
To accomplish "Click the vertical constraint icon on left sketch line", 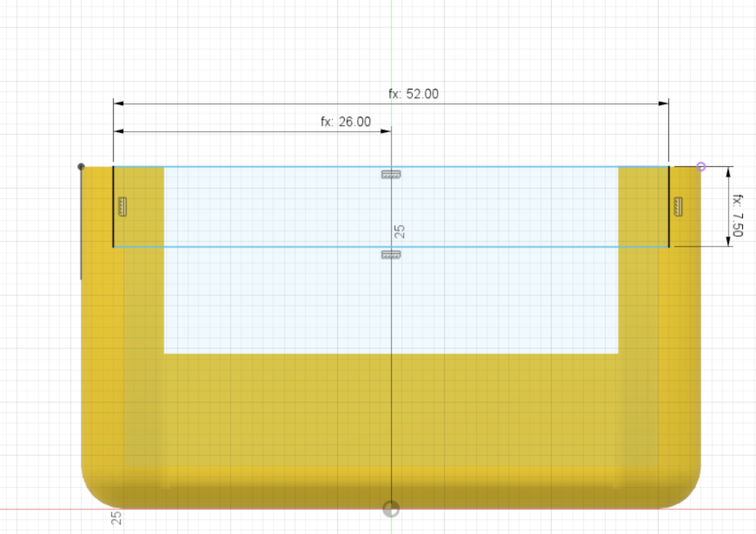I will tap(123, 207).
